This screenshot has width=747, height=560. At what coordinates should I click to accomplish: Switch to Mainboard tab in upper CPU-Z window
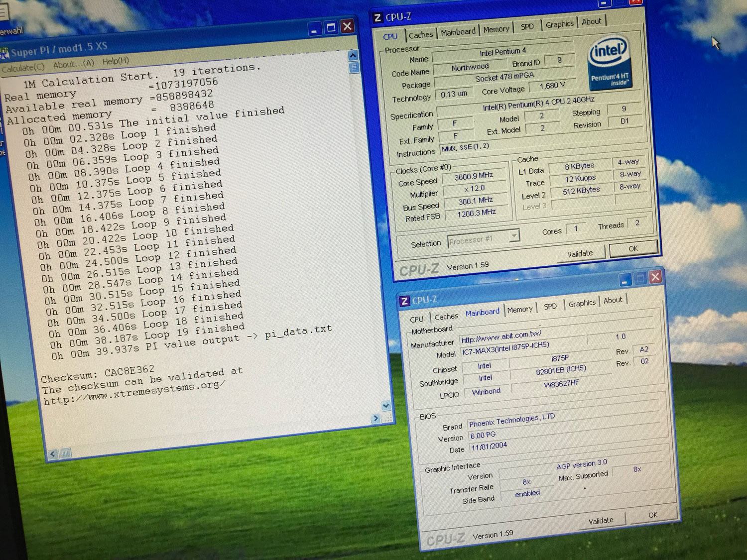point(458,32)
